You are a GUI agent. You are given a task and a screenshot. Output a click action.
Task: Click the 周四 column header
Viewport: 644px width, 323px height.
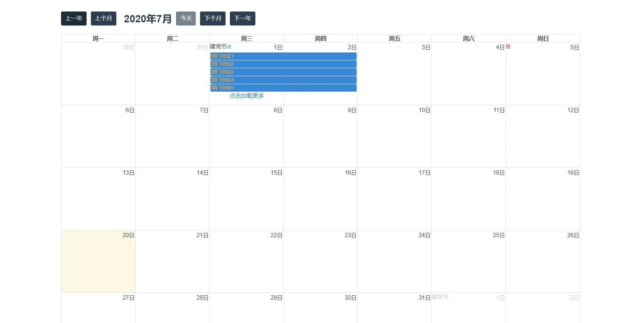pos(320,38)
